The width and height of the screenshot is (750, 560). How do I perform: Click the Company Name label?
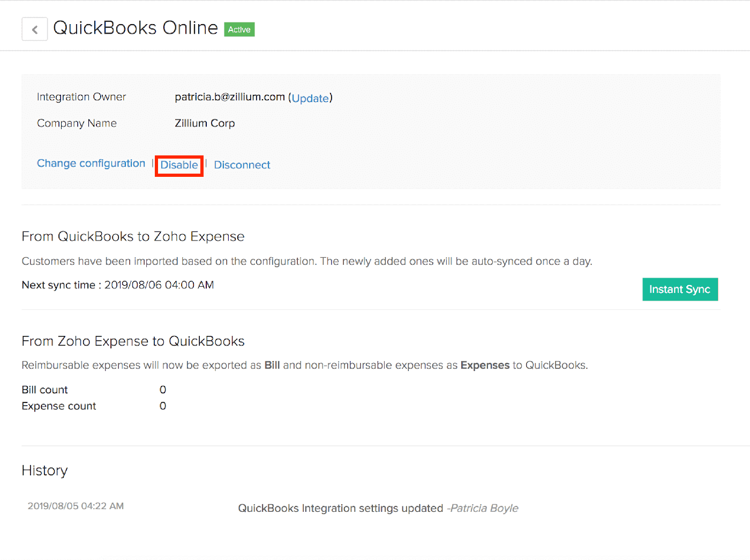77,123
